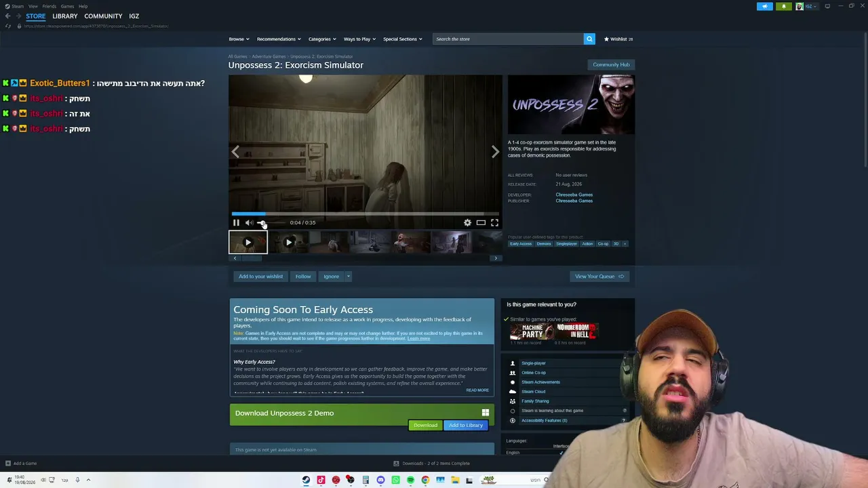868x488 pixels.
Task: Click the Add a Game plus icon
Action: (8, 464)
